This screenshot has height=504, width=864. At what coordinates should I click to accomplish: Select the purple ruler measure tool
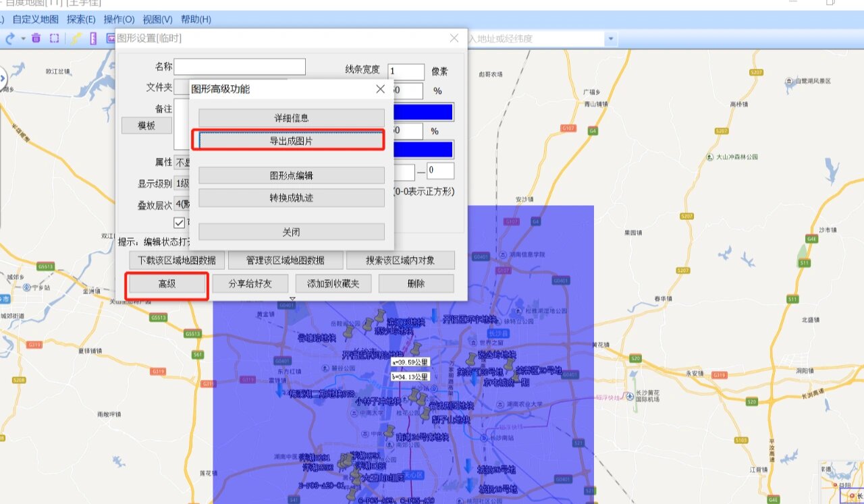(x=93, y=38)
